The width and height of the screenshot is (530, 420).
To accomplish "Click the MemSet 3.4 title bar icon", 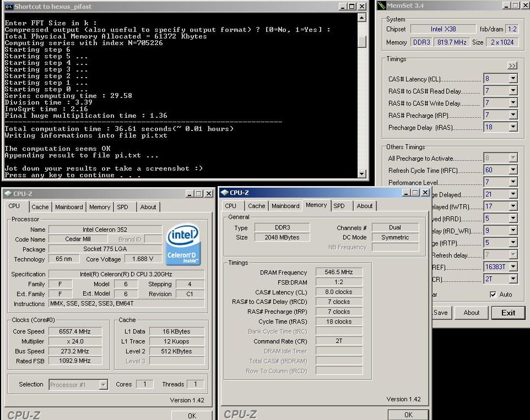I will 382,6.
